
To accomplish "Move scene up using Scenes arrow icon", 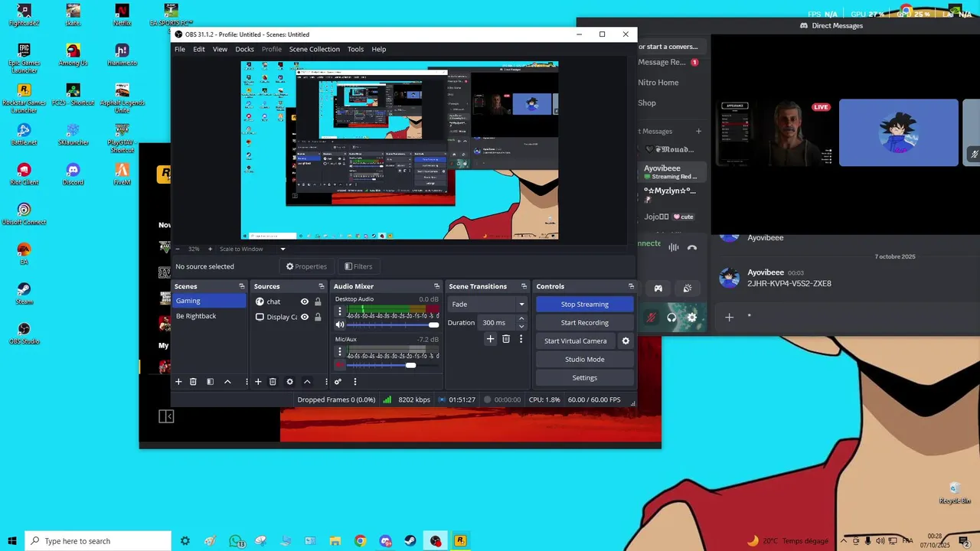I will pyautogui.click(x=227, y=382).
